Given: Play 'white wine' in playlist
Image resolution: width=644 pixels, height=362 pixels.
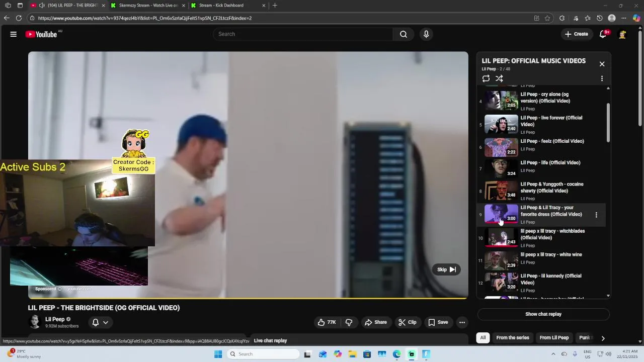Looking at the screenshot, I should [542, 260].
